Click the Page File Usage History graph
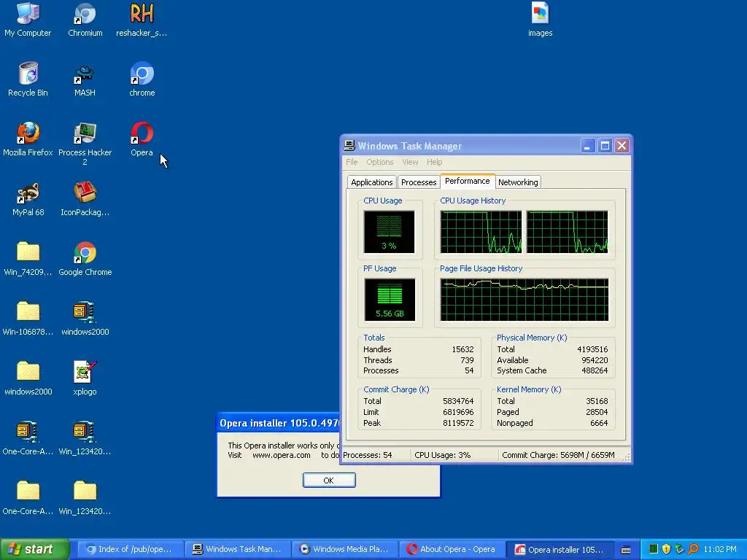This screenshot has height=560, width=747. click(x=525, y=300)
